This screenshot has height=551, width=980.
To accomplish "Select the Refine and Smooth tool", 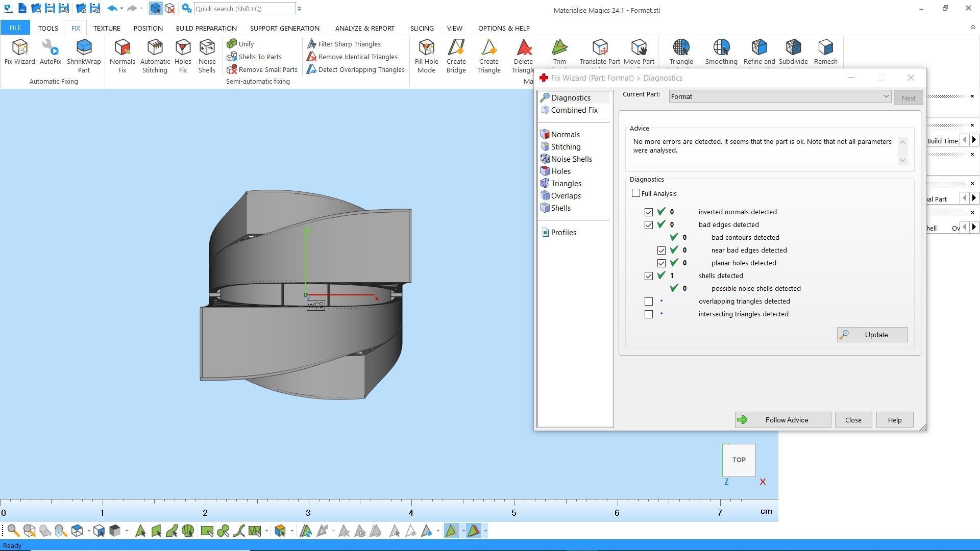I will click(759, 53).
